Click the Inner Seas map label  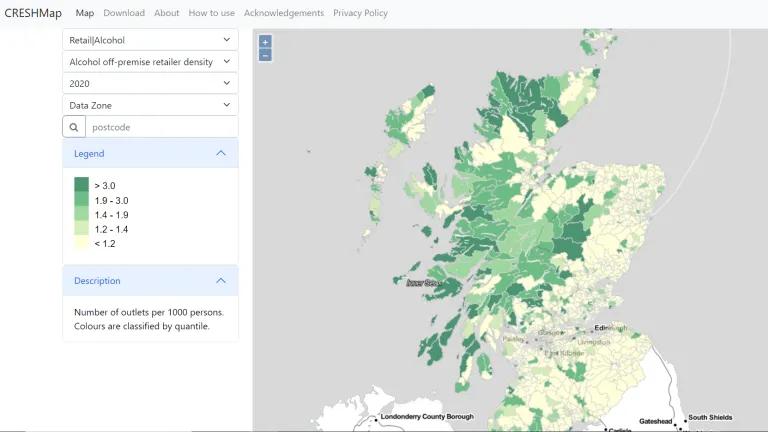pyautogui.click(x=424, y=283)
